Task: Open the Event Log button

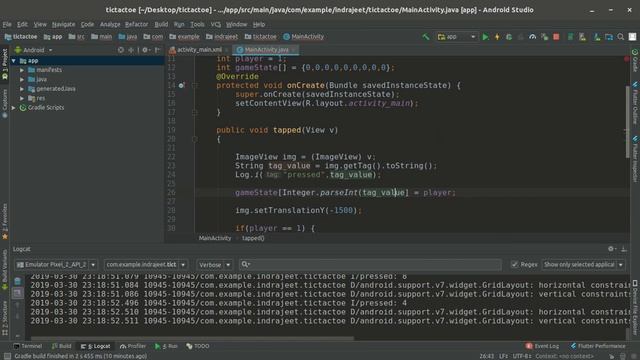Action: pos(542,346)
